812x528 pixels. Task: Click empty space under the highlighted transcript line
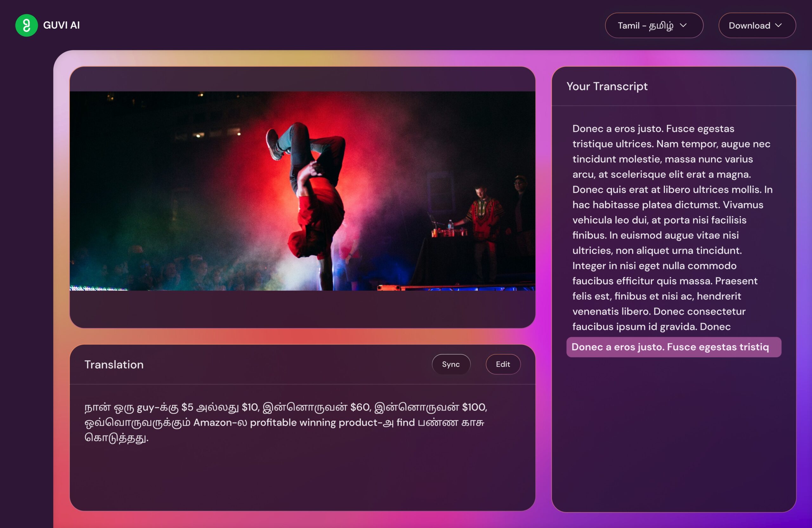(673, 433)
